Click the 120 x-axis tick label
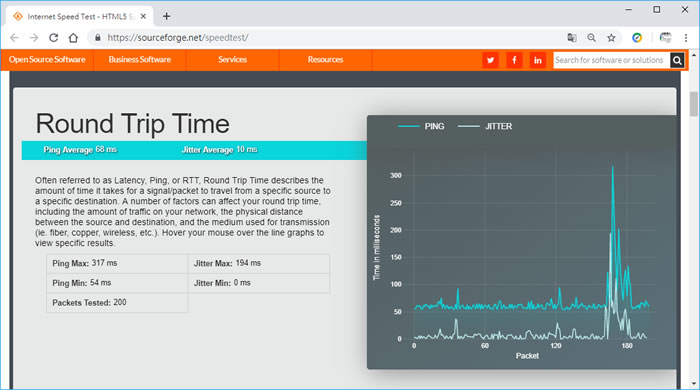The height and width of the screenshot is (390, 700). (555, 346)
